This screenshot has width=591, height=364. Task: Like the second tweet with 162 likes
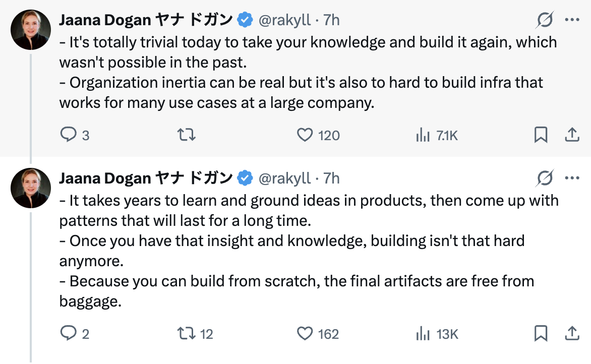[305, 334]
